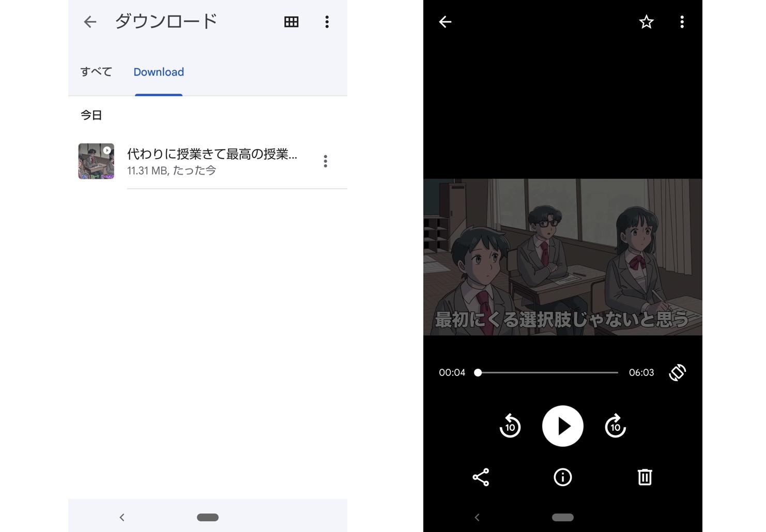Click the 今日 section header
766x532 pixels.
click(x=91, y=115)
